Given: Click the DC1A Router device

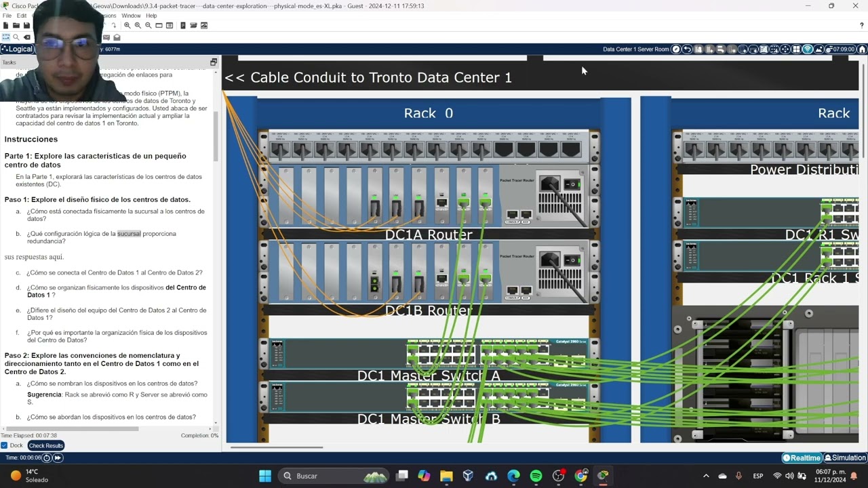Looking at the screenshot, I should click(429, 197).
